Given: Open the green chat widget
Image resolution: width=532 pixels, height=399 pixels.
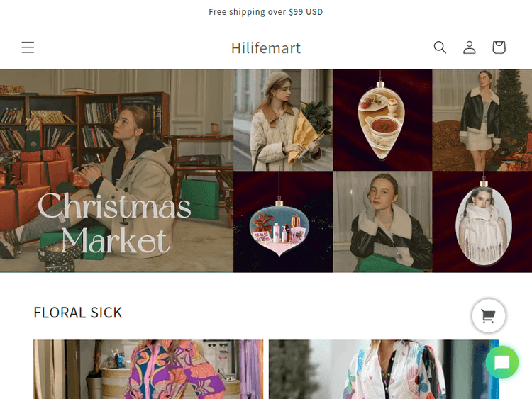Looking at the screenshot, I should pyautogui.click(x=502, y=364).
